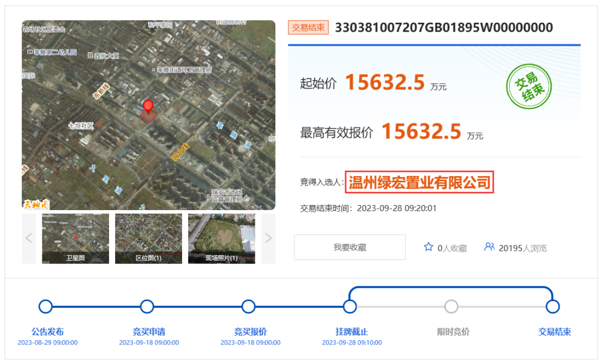
Task: Show next thumbnails with right arrow
Action: (268, 238)
